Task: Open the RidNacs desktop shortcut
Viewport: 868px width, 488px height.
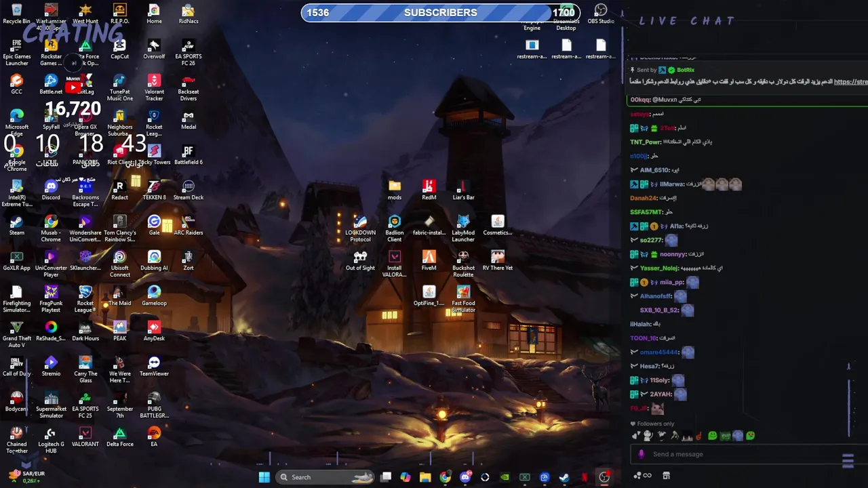Action: point(188,14)
